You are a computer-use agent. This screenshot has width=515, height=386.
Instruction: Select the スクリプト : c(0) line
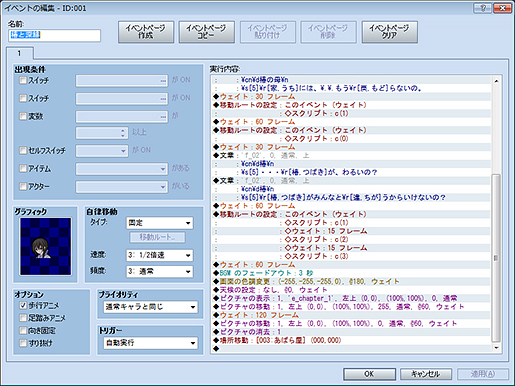352,138
